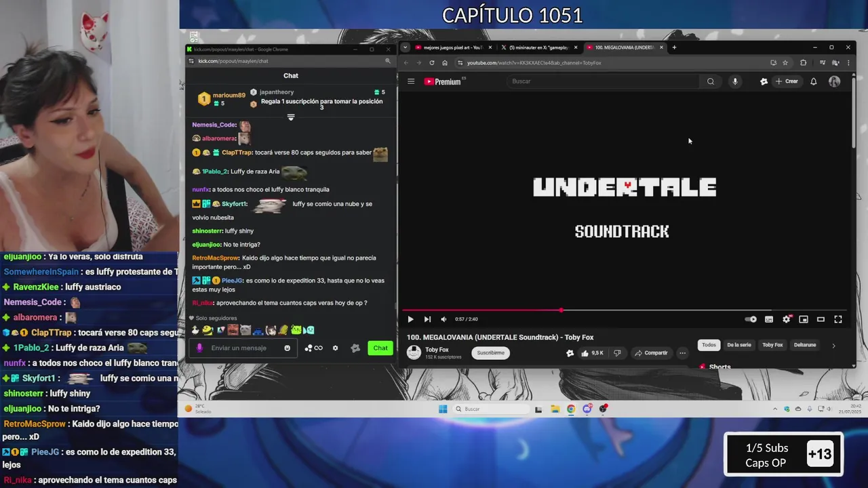Toggle YouTube autoplay switch
Image resolution: width=868 pixels, height=488 pixels.
(751, 319)
